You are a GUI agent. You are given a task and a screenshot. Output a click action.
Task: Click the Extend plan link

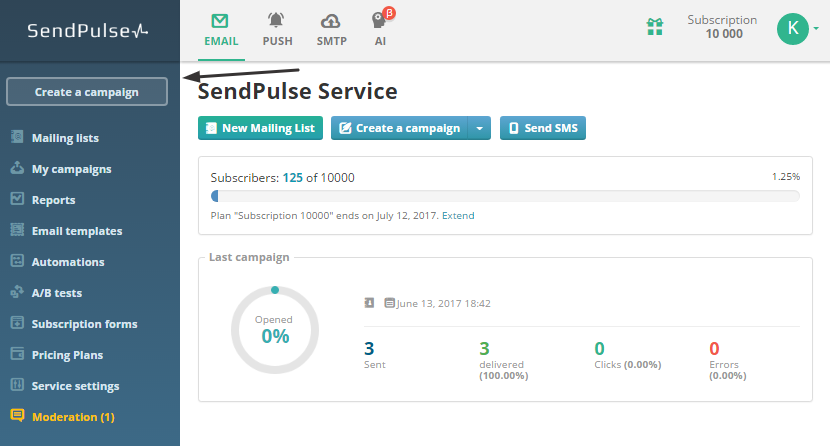point(458,215)
